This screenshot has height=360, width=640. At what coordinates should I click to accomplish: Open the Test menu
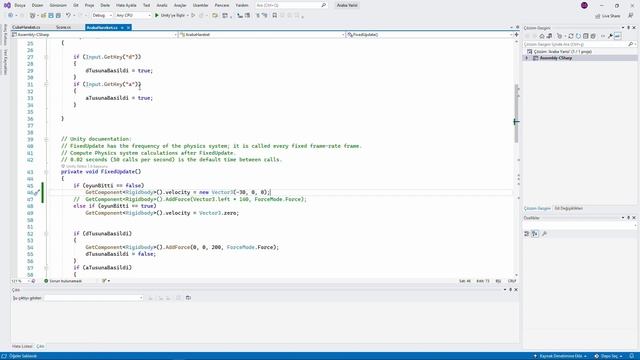[147, 5]
